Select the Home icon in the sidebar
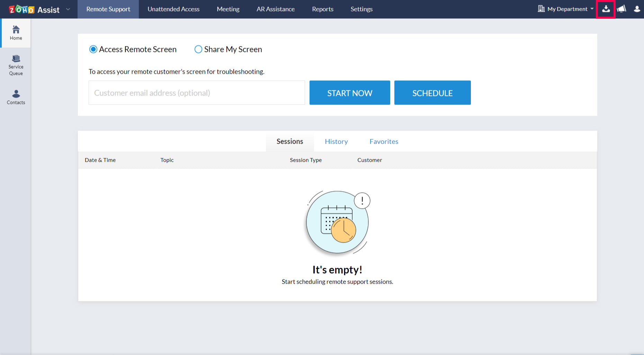 (16, 33)
